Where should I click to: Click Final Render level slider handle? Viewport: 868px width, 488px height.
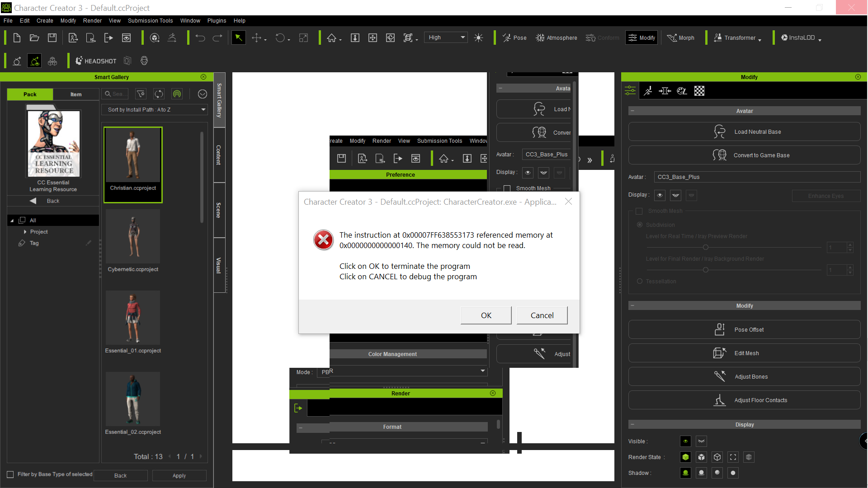pos(705,270)
